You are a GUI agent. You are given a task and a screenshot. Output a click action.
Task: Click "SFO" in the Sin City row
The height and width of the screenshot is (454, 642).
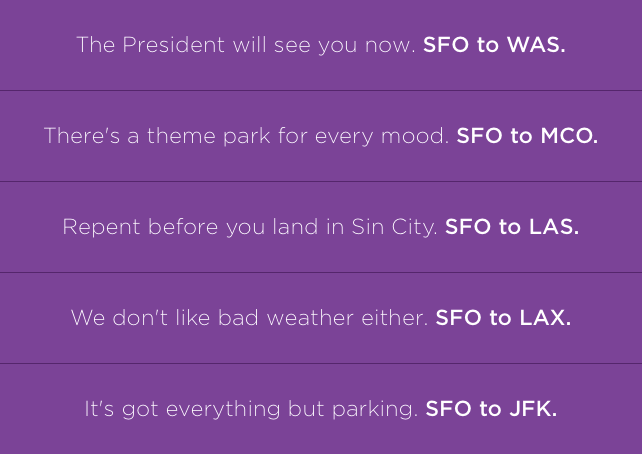467,227
